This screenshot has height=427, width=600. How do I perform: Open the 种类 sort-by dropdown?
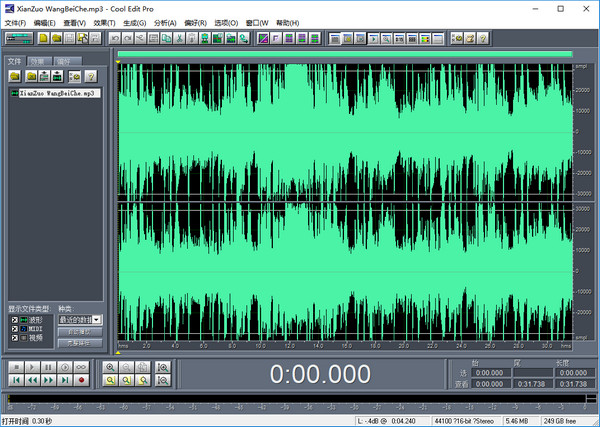(x=97, y=319)
